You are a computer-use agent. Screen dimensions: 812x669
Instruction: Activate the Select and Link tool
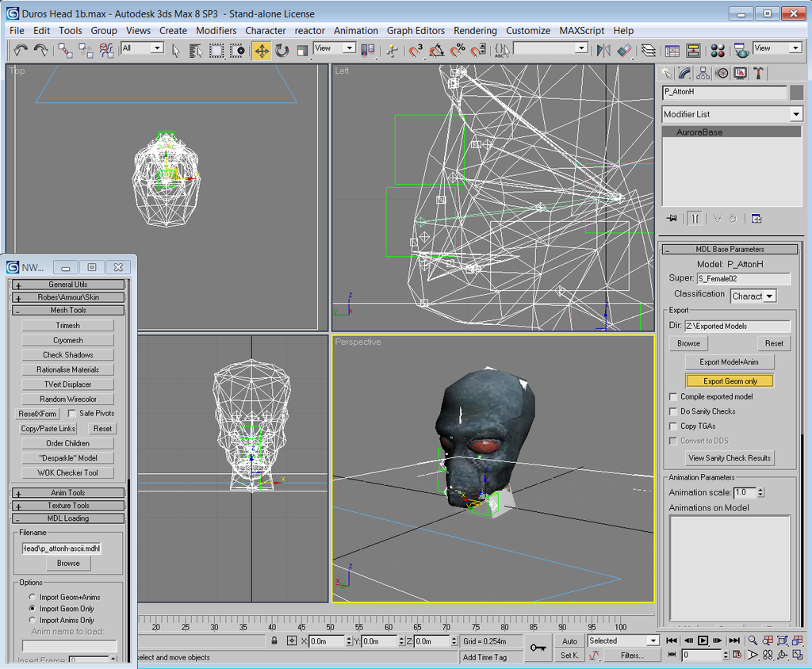click(65, 50)
